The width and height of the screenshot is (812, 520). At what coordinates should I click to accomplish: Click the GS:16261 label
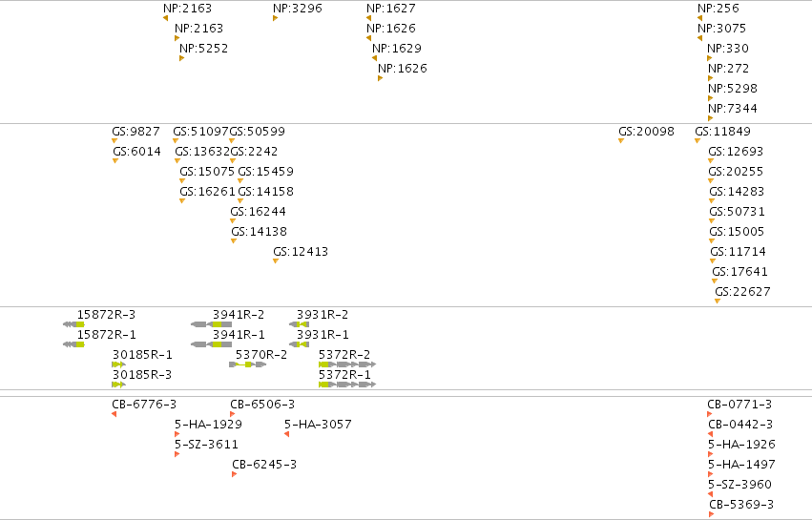(x=207, y=192)
